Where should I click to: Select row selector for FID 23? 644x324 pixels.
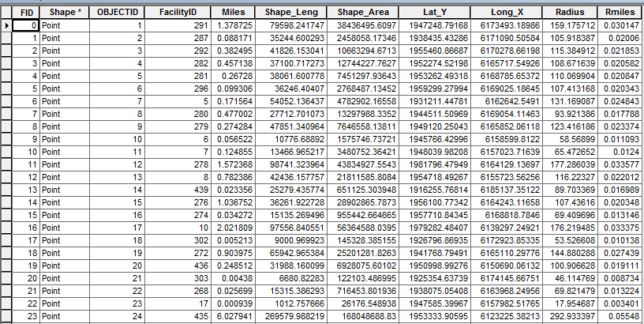click(6, 316)
